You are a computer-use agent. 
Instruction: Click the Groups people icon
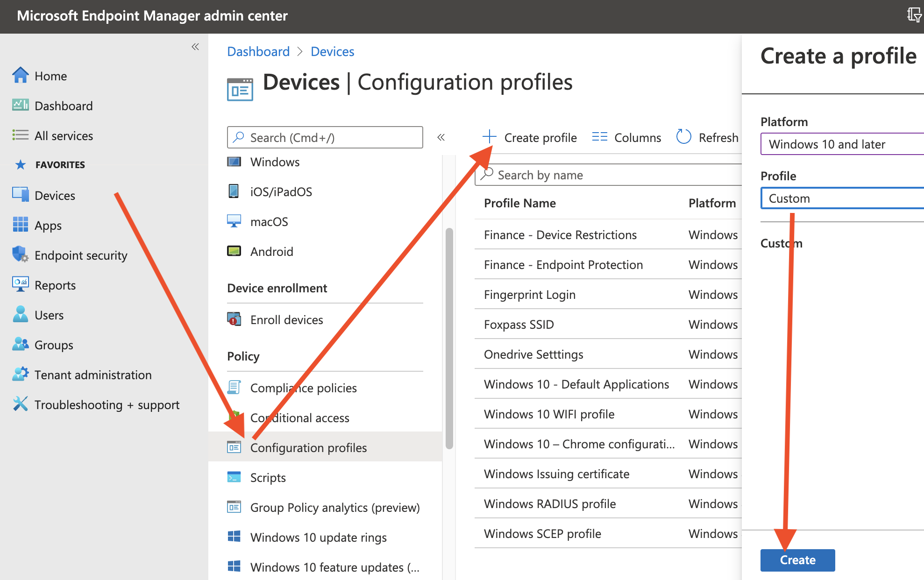point(21,344)
